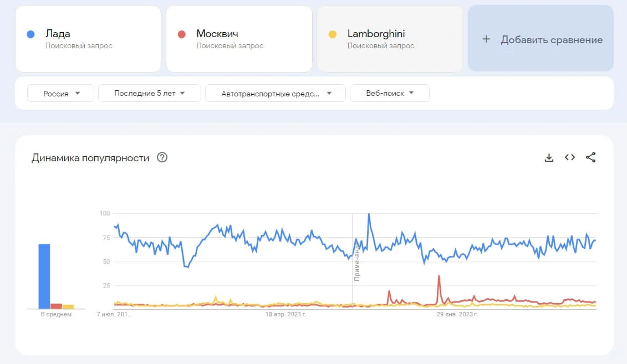Open the Россия region dropdown
Screen dimensions: 627x364
coord(62,94)
